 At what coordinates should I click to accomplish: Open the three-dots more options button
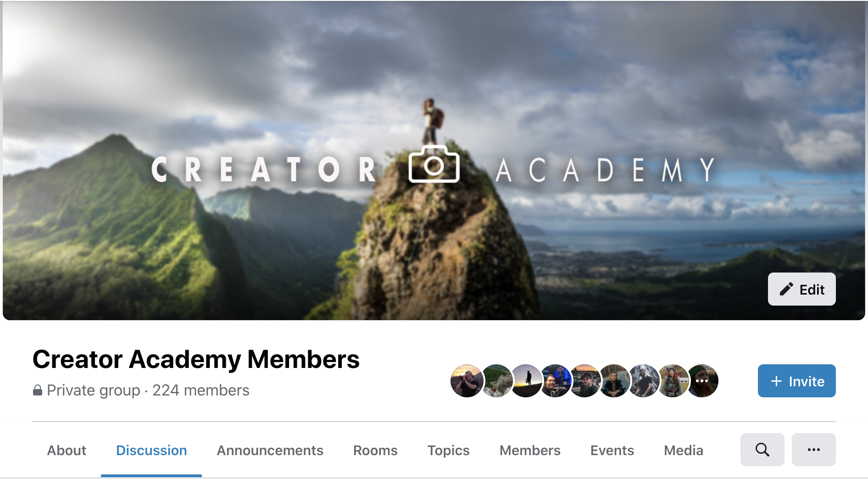coord(813,450)
